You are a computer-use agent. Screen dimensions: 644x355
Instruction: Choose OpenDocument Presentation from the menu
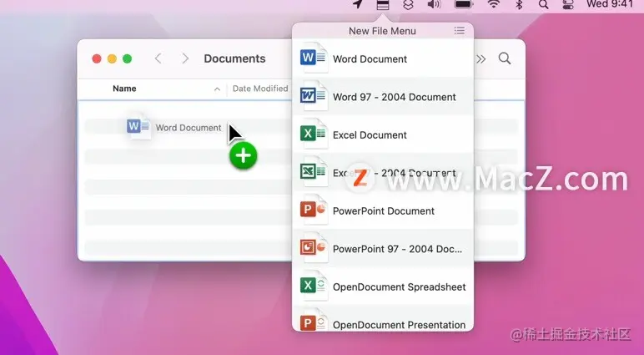click(x=382, y=318)
